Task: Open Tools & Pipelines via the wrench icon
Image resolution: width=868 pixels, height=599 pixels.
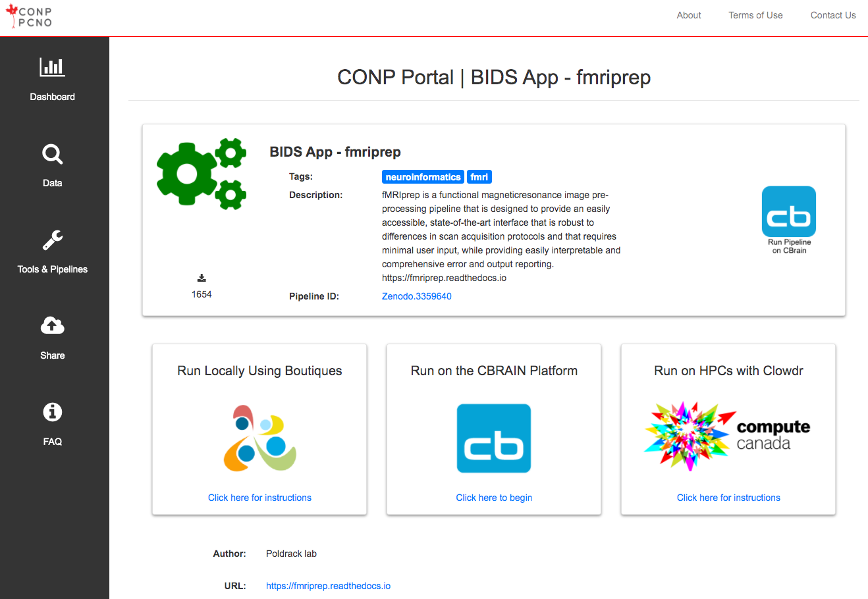Action: [x=52, y=251]
